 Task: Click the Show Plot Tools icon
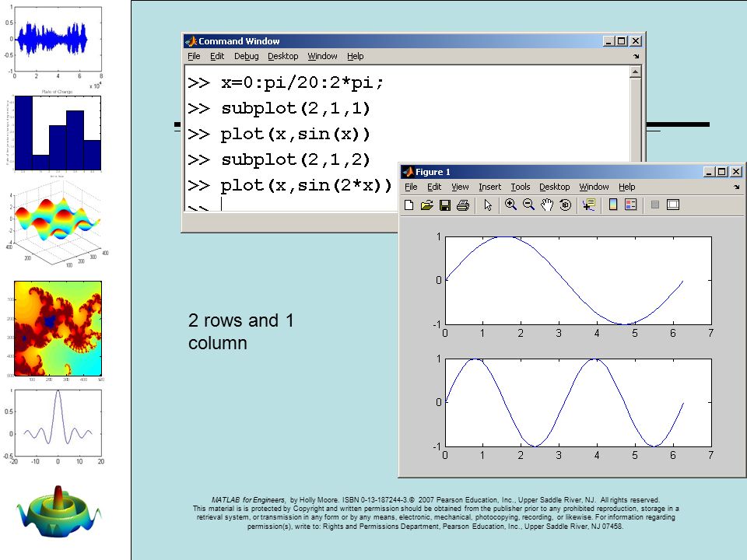672,205
